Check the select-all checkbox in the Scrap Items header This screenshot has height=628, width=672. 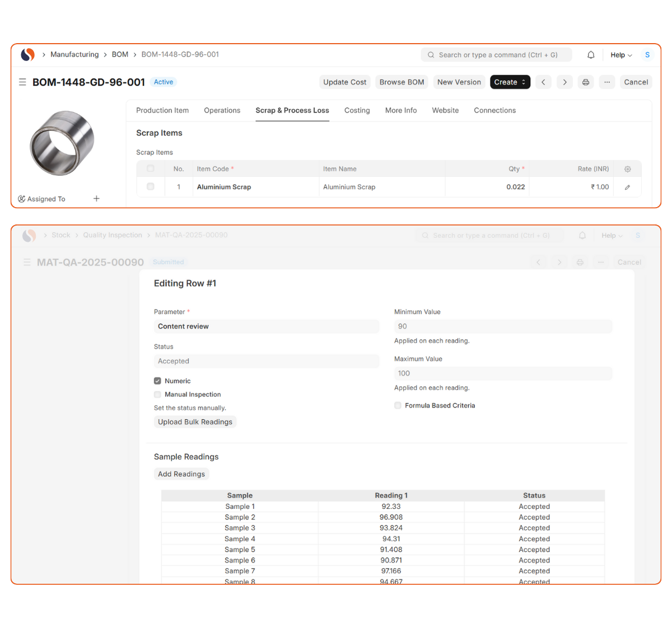[151, 168]
